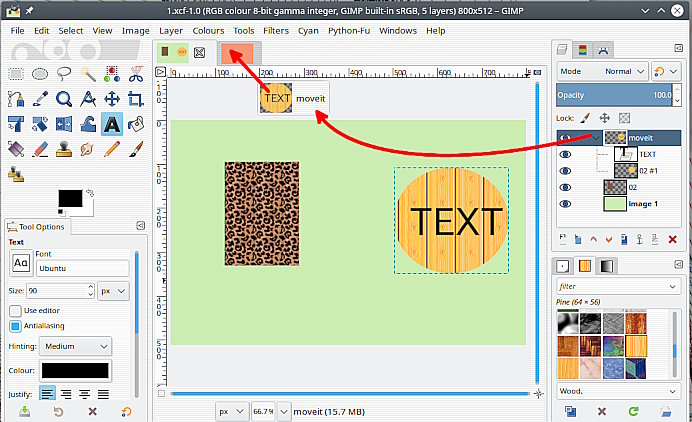The height and width of the screenshot is (422, 692).
Task: Open the layer Mode dropdown
Action: click(603, 72)
